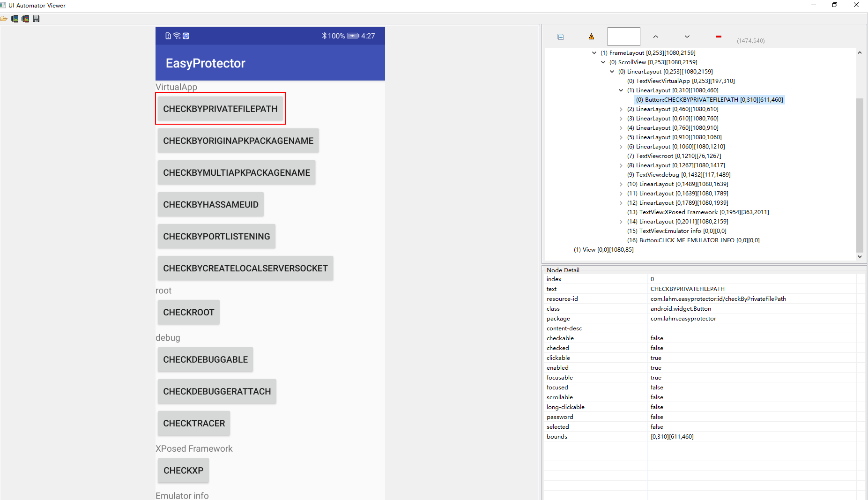The image size is (868, 500).
Task: Toggle the NAF nodes yellow warning icon
Action: pyautogui.click(x=591, y=37)
